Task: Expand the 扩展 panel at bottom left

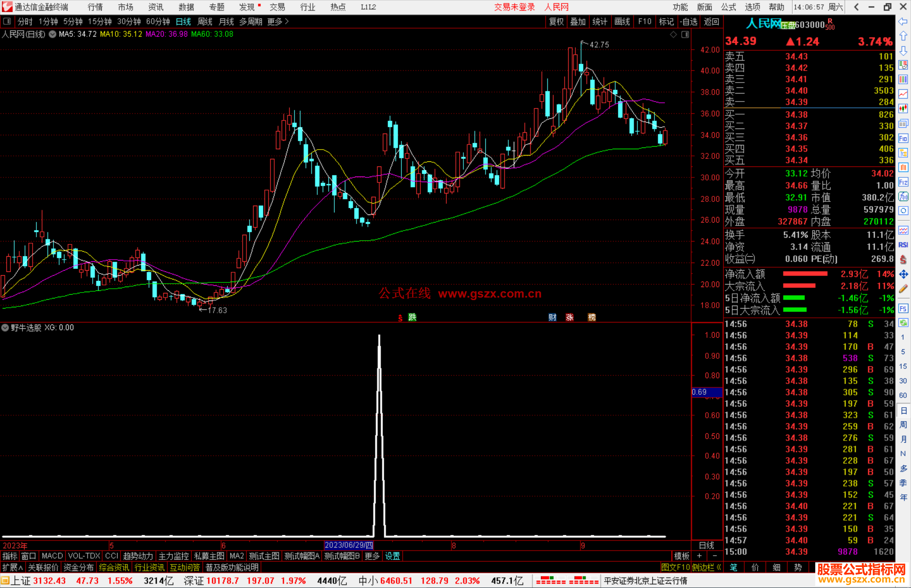Action: (12, 567)
